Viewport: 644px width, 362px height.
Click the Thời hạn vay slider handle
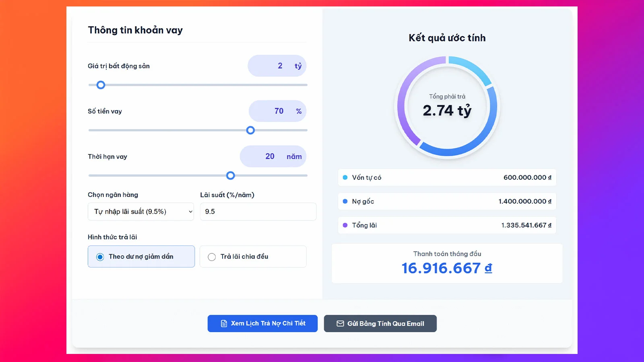point(231,175)
